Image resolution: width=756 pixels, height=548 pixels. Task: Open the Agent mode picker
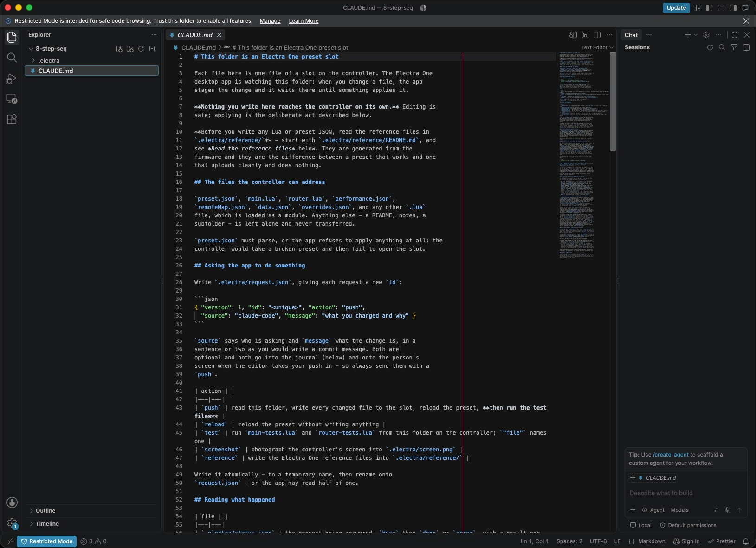(653, 510)
